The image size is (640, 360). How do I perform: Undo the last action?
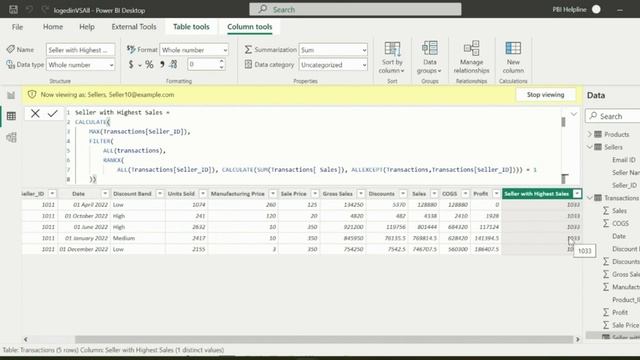click(29, 9)
